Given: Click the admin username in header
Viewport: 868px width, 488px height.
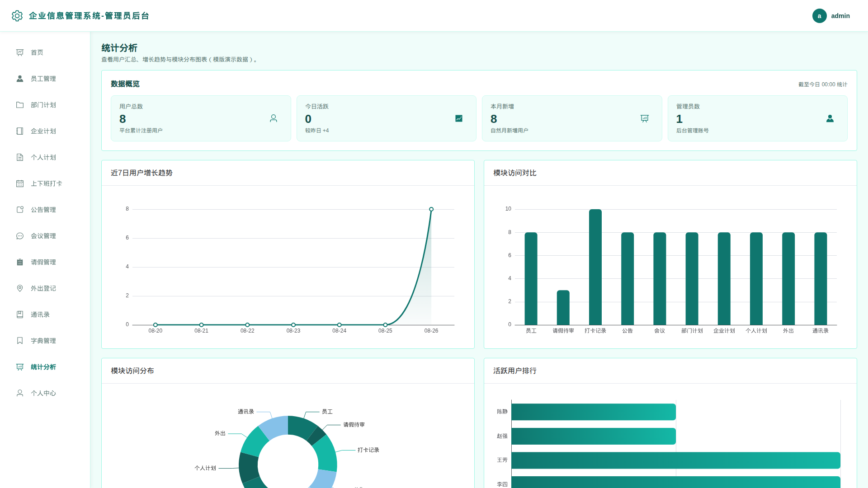Looking at the screenshot, I should (840, 16).
